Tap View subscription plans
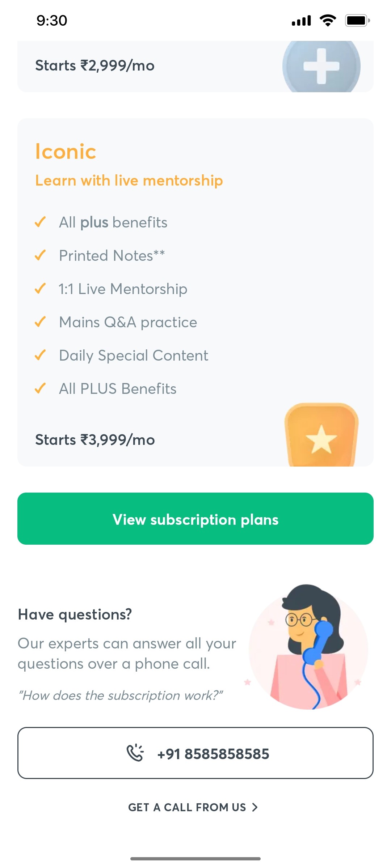The image size is (391, 868). point(195,519)
